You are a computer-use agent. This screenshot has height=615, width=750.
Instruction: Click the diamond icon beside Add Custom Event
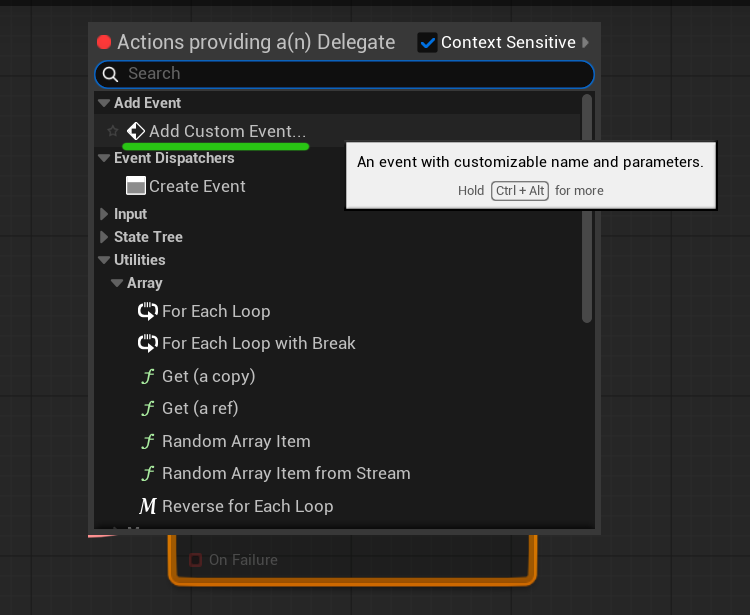pos(136,131)
